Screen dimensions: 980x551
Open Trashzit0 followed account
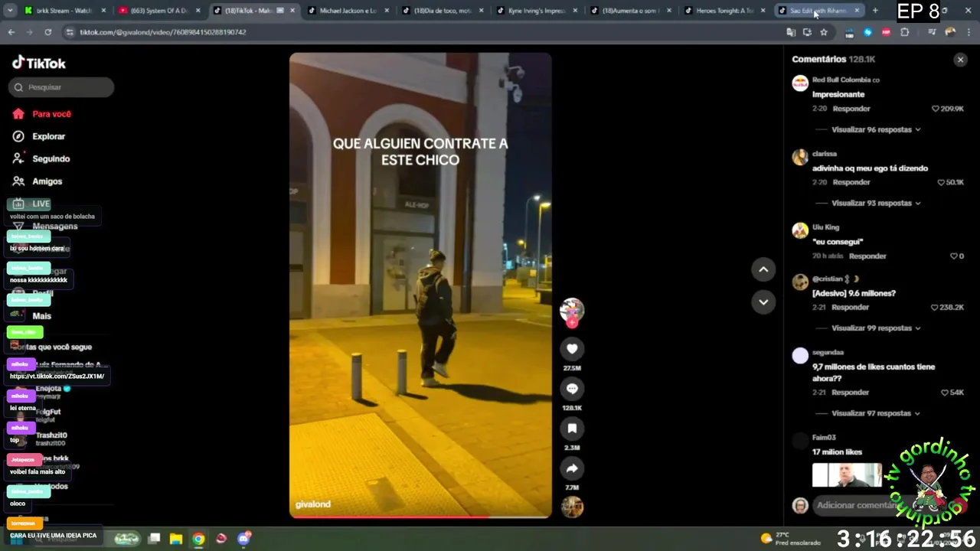(x=51, y=439)
